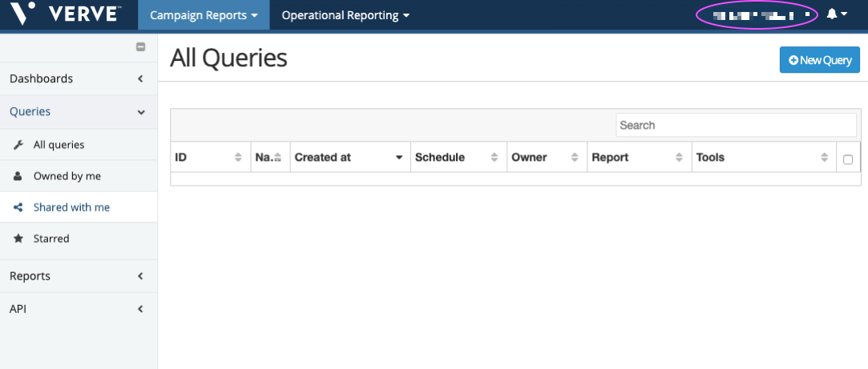Sort by the Owner column header
This screenshot has height=369, width=868.
pos(547,158)
